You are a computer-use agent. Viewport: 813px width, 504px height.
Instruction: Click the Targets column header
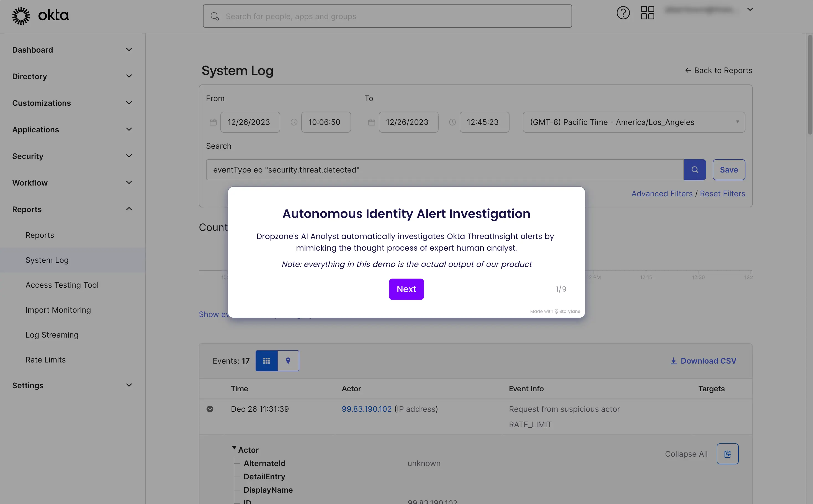click(711, 389)
